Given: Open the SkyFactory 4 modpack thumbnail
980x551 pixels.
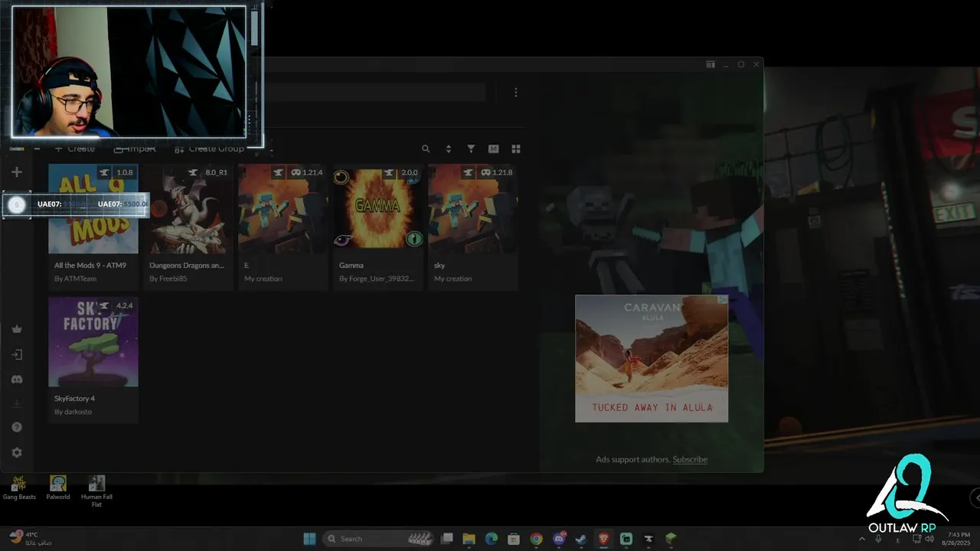Looking at the screenshot, I should point(93,341).
